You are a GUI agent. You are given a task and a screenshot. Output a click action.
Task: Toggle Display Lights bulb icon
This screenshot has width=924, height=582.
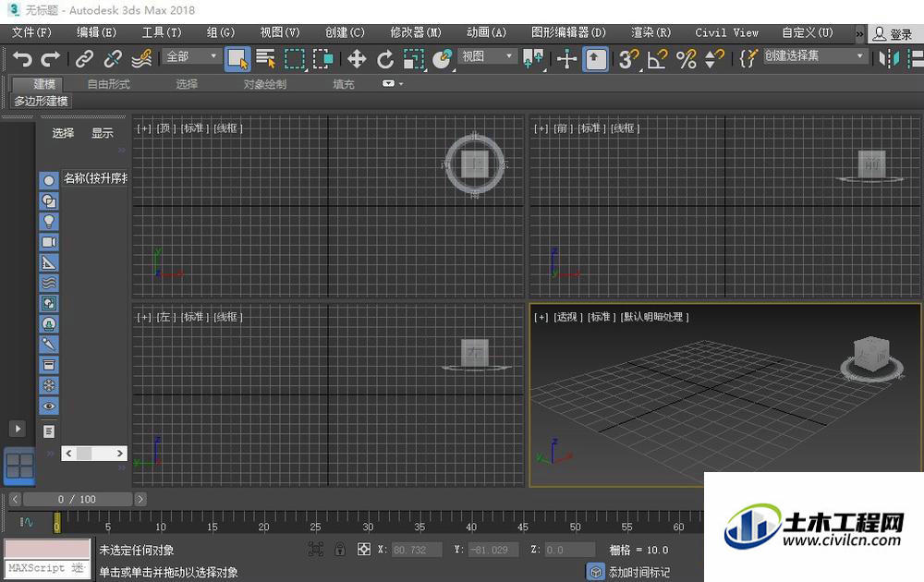(49, 222)
